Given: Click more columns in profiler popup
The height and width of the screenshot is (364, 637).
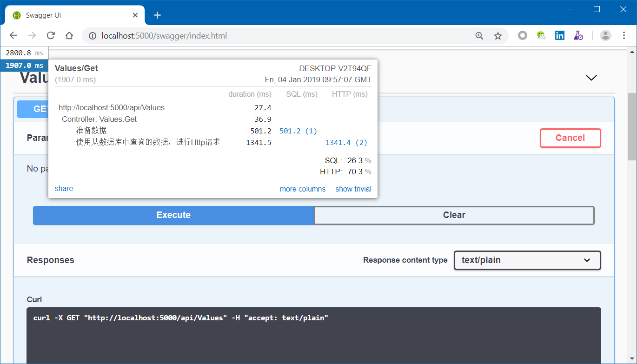Looking at the screenshot, I should coord(303,189).
